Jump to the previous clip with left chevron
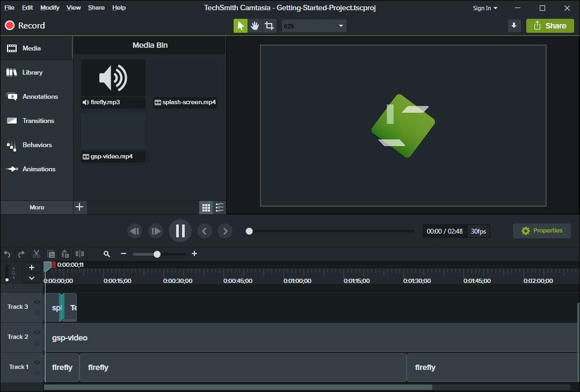The width and height of the screenshot is (580, 392). coord(205,231)
